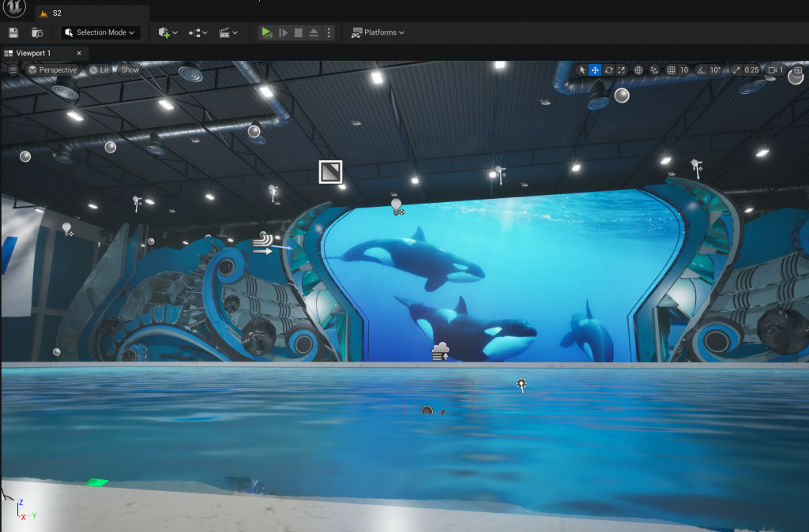Screen dimensions: 809x532
Task: Activate the Select objects arrow tool
Action: pyautogui.click(x=582, y=69)
